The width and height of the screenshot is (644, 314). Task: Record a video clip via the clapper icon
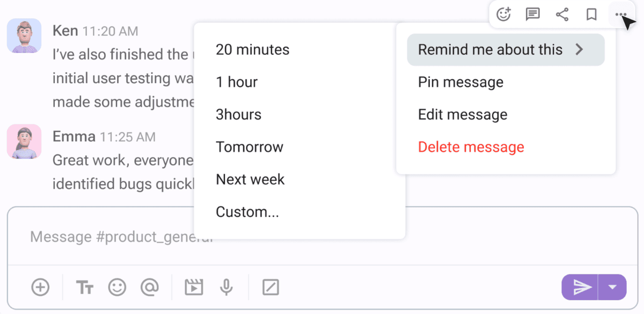(193, 287)
